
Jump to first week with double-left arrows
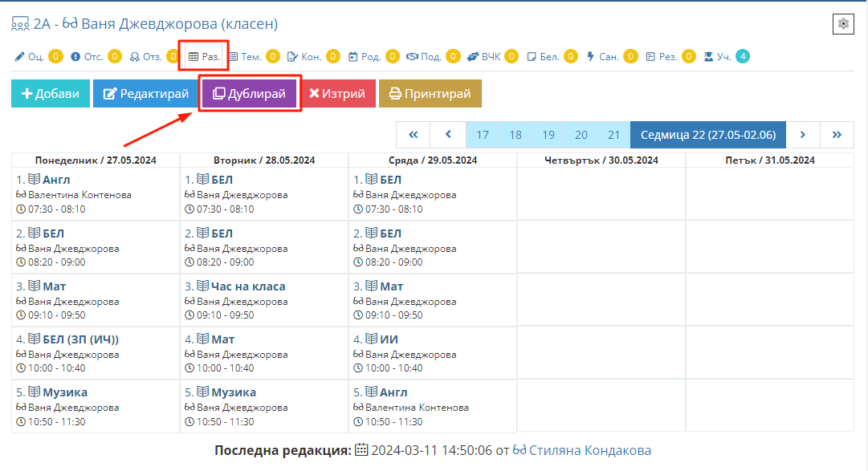(x=413, y=135)
